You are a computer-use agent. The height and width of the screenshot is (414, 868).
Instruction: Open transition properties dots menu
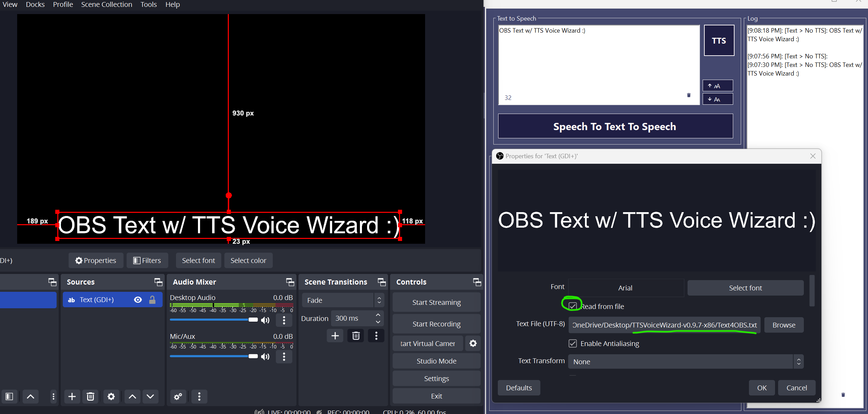tap(376, 336)
